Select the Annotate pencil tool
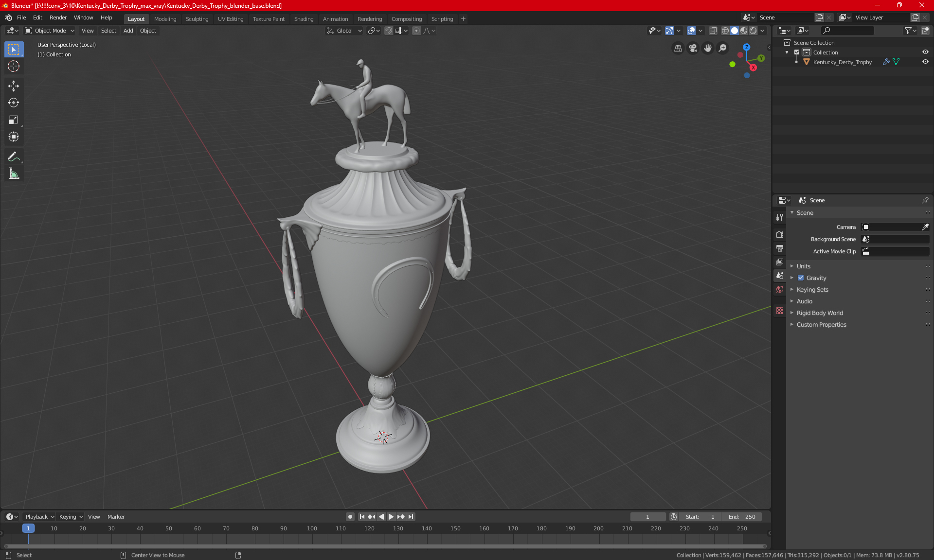The image size is (934, 560). tap(14, 157)
